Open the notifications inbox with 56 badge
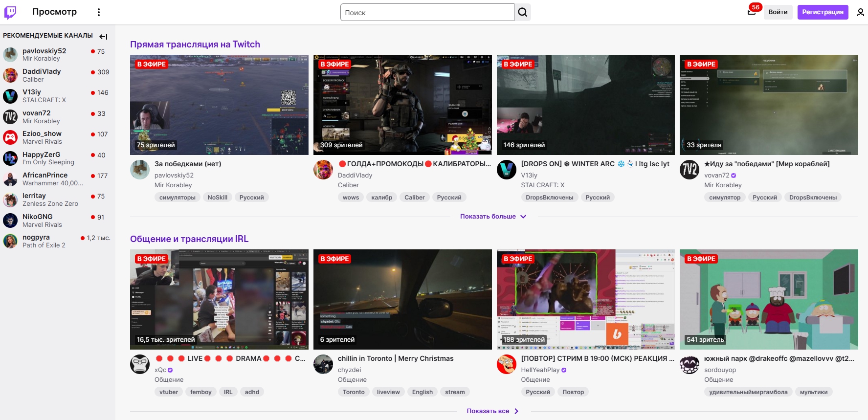Image resolution: width=868 pixels, height=420 pixels. [x=752, y=12]
